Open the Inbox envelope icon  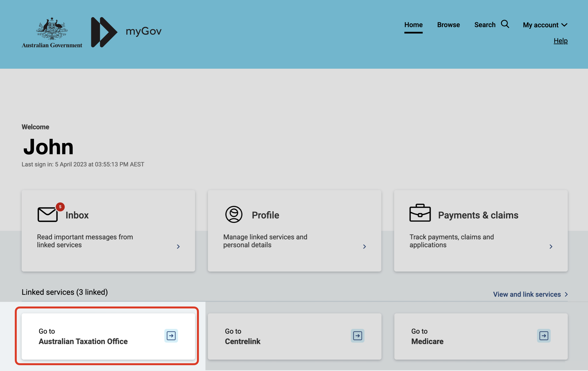point(47,214)
